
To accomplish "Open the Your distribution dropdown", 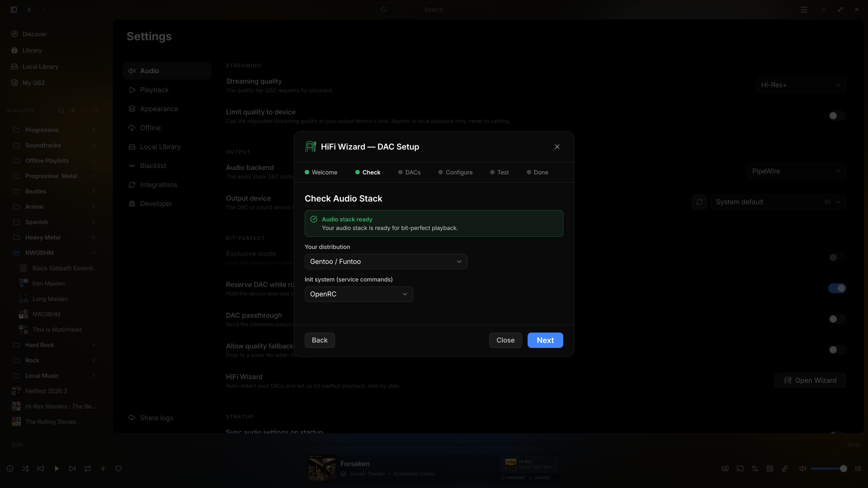I will (386, 262).
